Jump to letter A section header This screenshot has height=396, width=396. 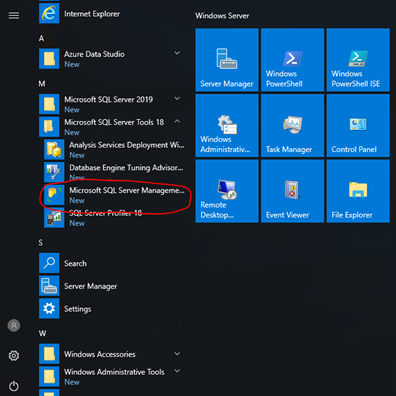point(41,38)
